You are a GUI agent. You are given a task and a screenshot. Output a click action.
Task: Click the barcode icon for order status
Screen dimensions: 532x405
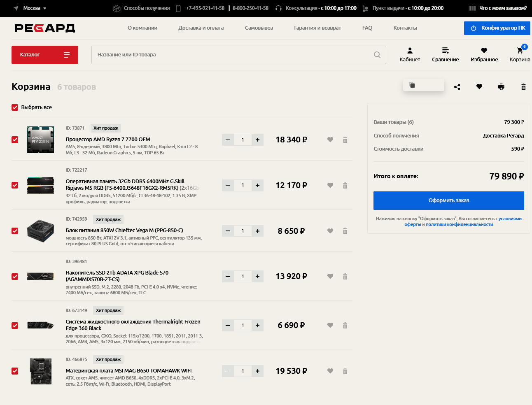tap(472, 8)
